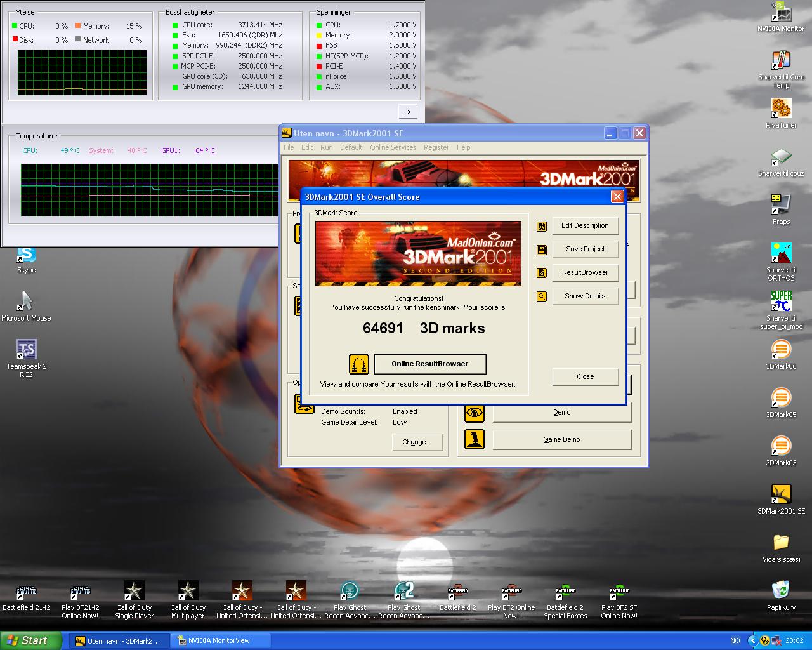This screenshot has width=812, height=650.
Task: Launch the super_pi_mod shortcut
Action: (x=781, y=302)
